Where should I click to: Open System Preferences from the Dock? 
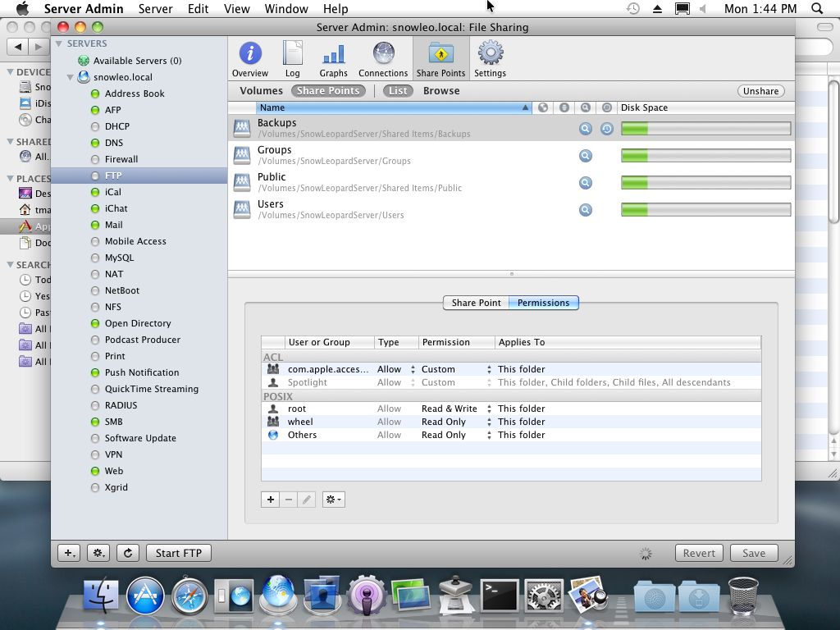543,595
